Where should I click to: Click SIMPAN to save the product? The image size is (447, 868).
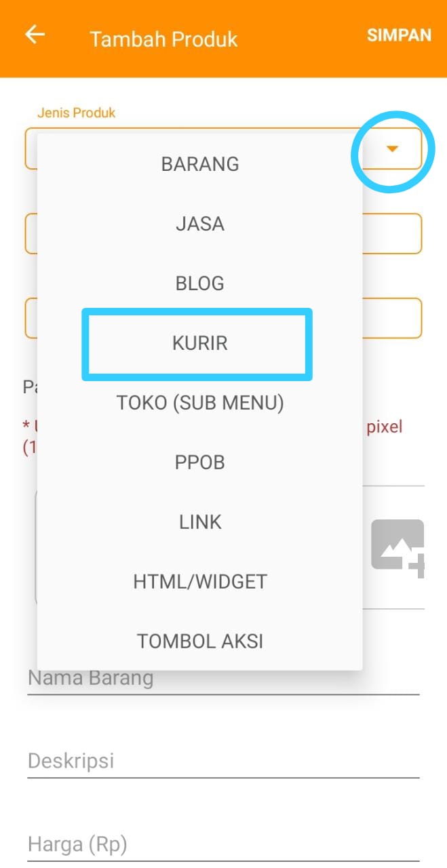pyautogui.click(x=399, y=35)
